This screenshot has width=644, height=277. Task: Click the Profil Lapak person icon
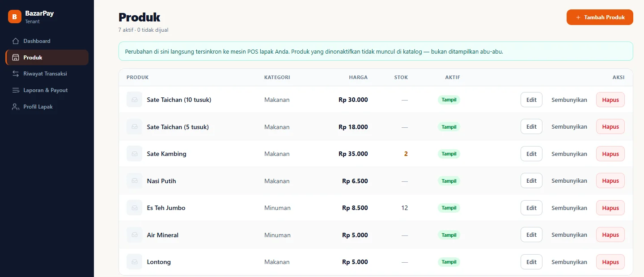coord(16,107)
